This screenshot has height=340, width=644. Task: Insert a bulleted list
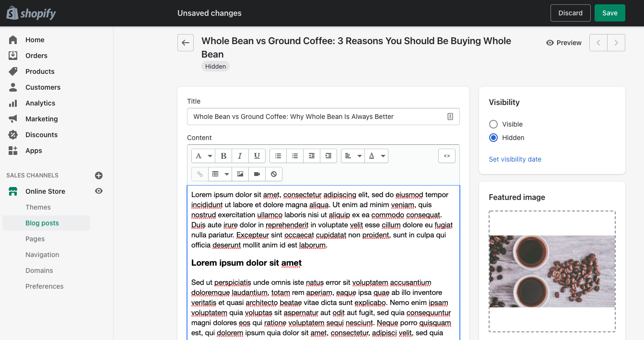(278, 156)
